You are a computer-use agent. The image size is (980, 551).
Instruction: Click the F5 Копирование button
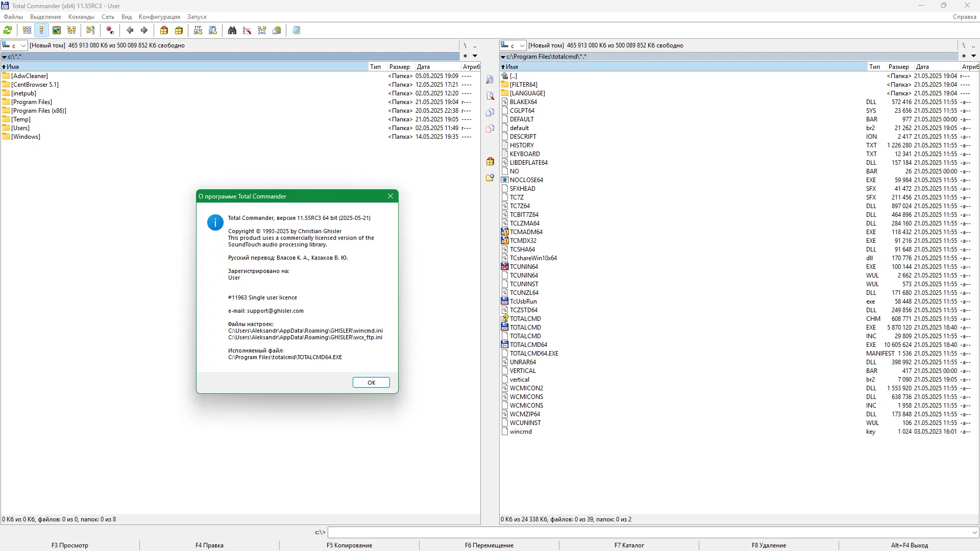click(x=349, y=545)
